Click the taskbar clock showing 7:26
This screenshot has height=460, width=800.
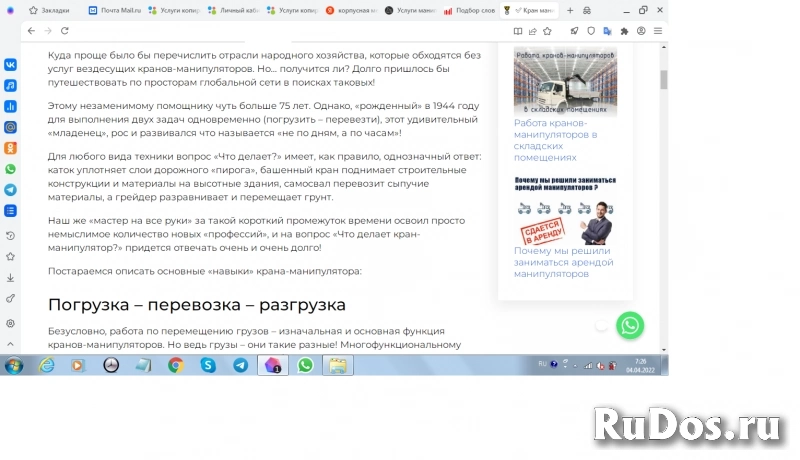click(640, 366)
